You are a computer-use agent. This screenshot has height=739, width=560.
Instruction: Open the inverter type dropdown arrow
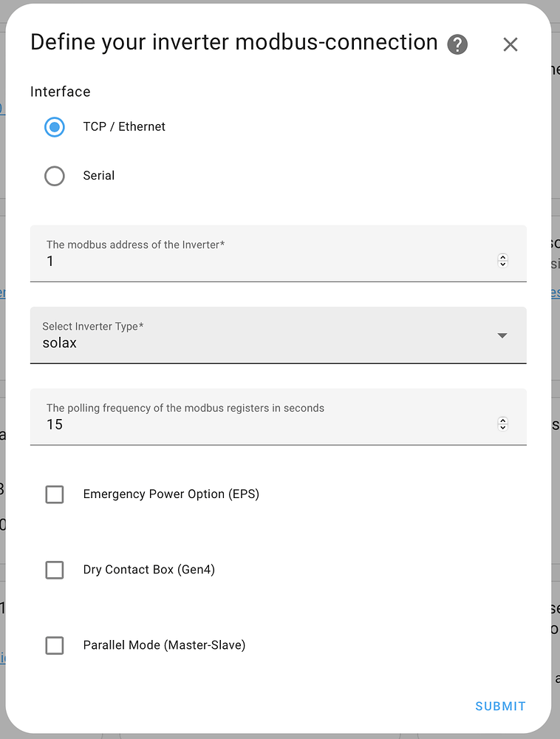point(502,336)
